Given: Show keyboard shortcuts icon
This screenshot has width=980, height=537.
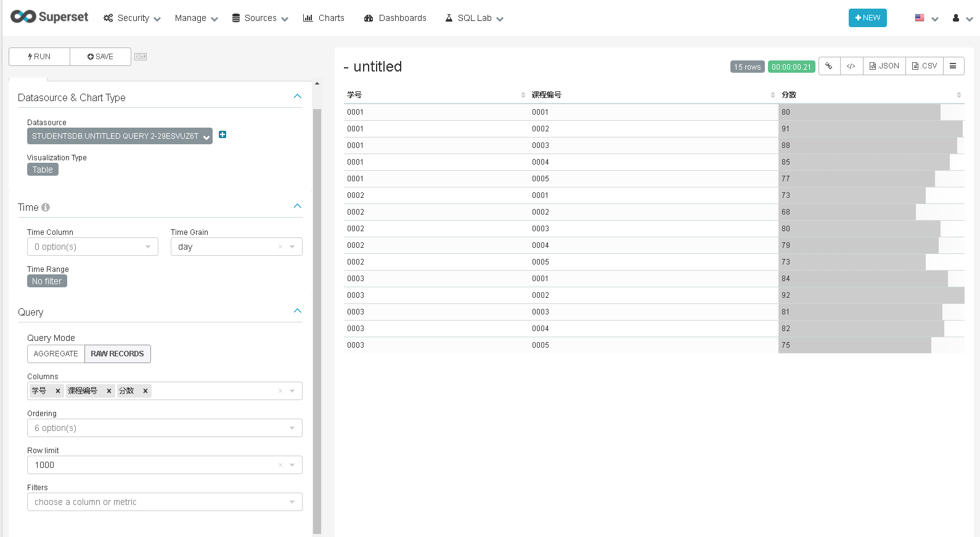Looking at the screenshot, I should [141, 57].
